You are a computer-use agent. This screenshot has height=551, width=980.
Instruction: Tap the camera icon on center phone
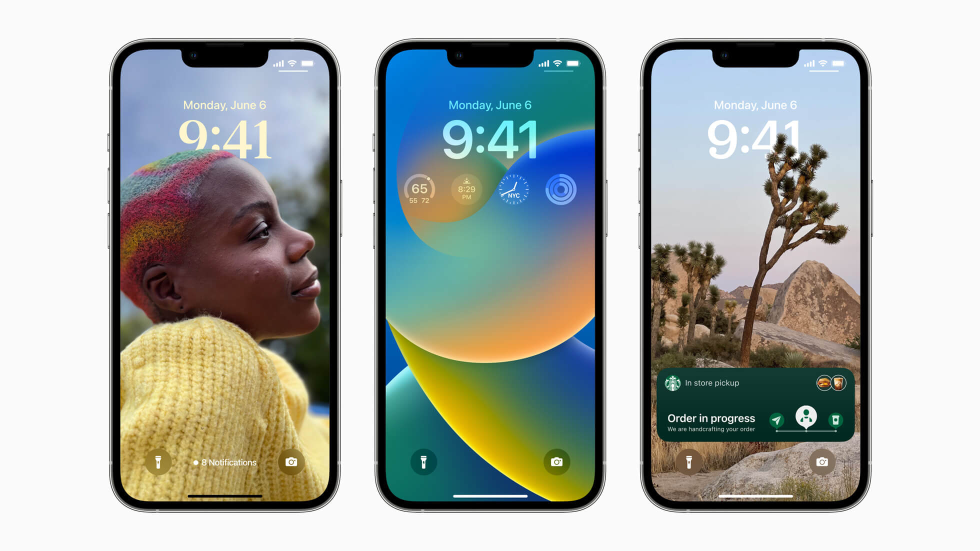point(556,462)
